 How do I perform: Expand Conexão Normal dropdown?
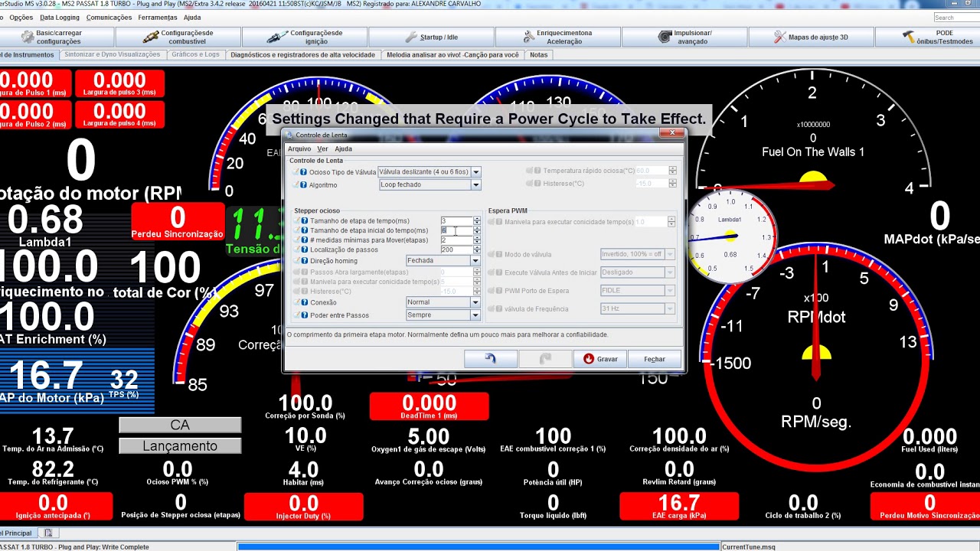pos(475,302)
